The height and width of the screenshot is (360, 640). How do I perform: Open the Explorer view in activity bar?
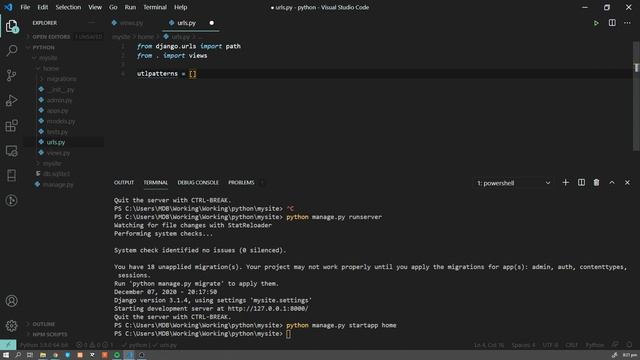[x=11, y=27]
